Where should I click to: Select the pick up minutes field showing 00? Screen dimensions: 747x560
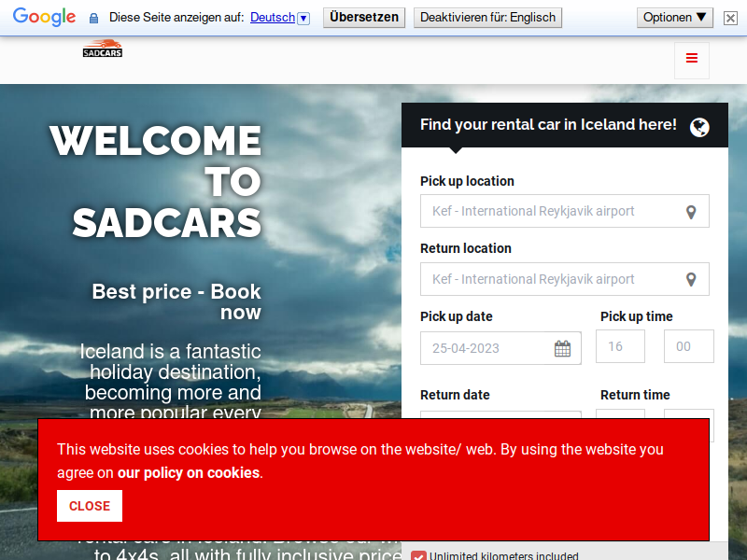[x=688, y=346]
